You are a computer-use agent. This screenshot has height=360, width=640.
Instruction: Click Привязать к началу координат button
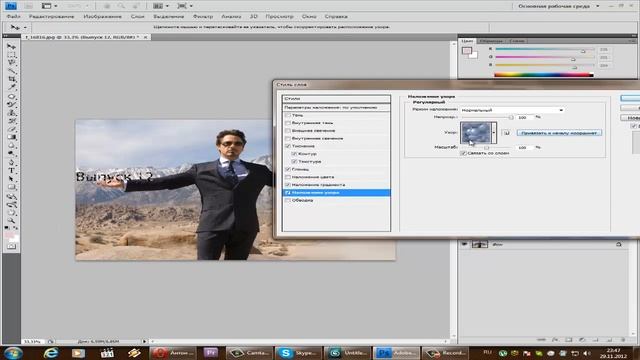pyautogui.click(x=559, y=133)
